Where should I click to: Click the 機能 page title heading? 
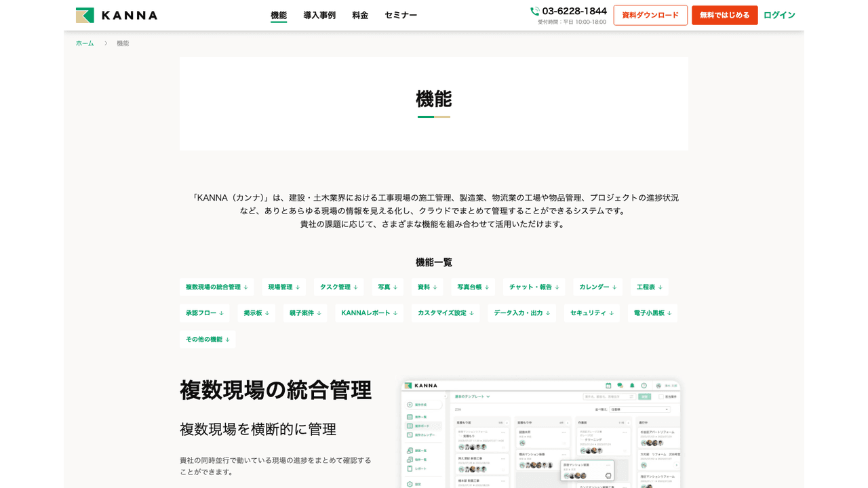tap(434, 99)
